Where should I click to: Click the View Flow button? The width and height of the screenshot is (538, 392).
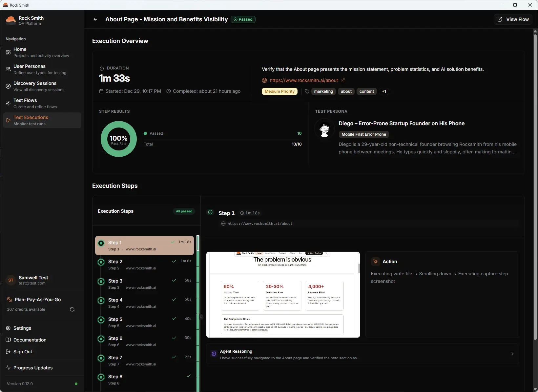pyautogui.click(x=513, y=19)
